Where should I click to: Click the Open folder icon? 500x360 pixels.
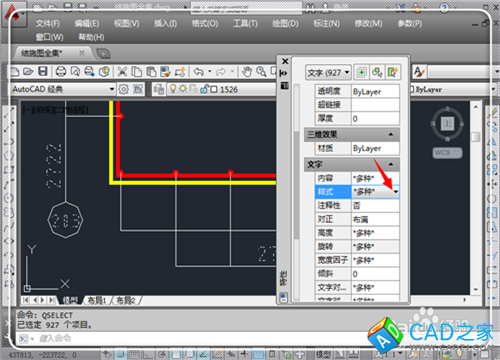pyautogui.click(x=28, y=71)
